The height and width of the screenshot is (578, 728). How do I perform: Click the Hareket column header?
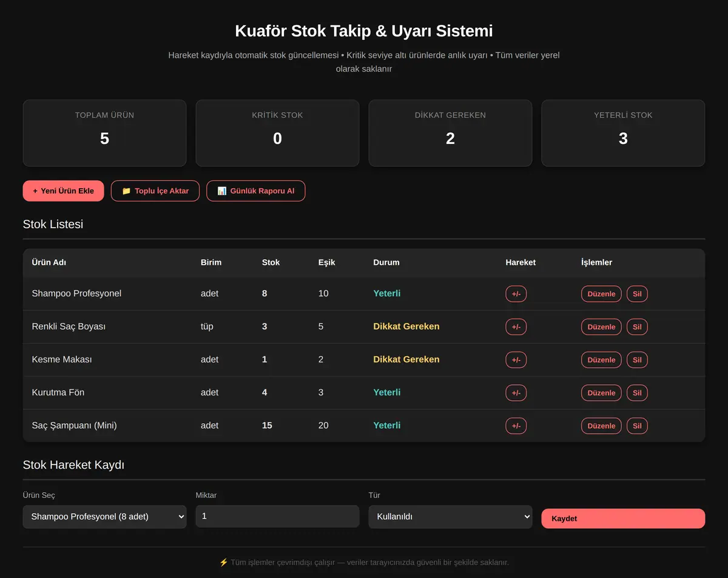(x=521, y=262)
